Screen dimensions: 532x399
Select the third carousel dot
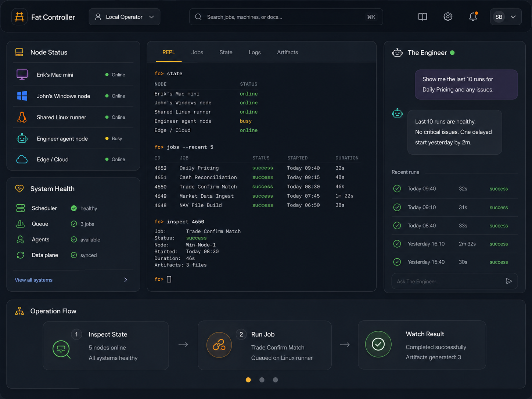coord(276,380)
